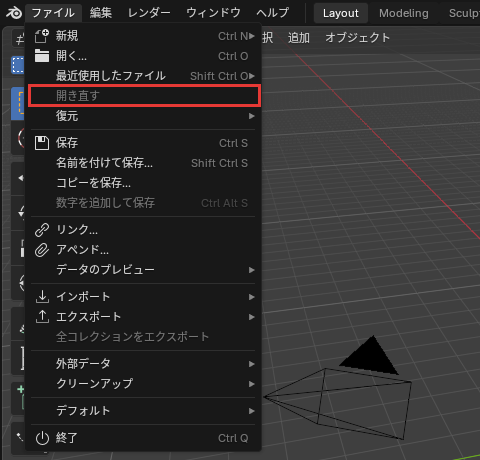Click the Blender logo icon
This screenshot has width=480, height=460.
(x=14, y=13)
